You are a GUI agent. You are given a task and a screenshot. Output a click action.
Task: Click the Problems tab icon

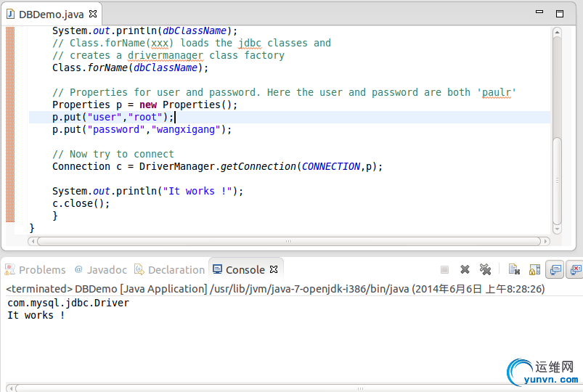(x=9, y=269)
